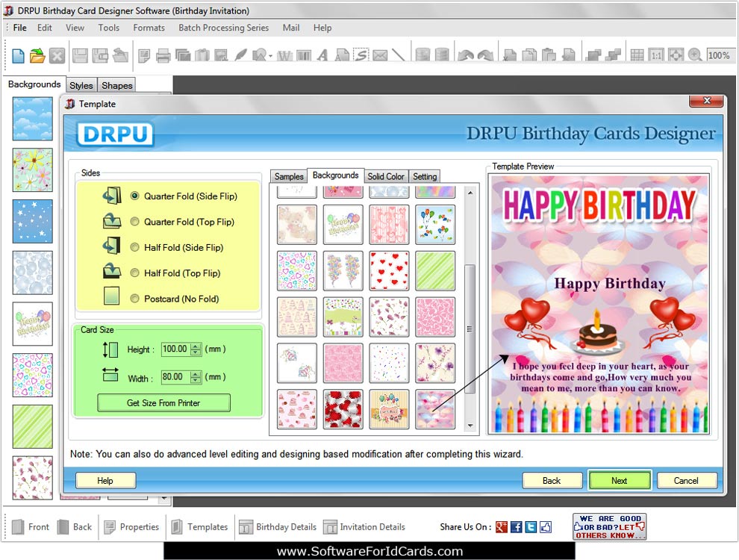This screenshot has width=739, height=560.
Task: Click the Back button in the wizard
Action: 552,480
